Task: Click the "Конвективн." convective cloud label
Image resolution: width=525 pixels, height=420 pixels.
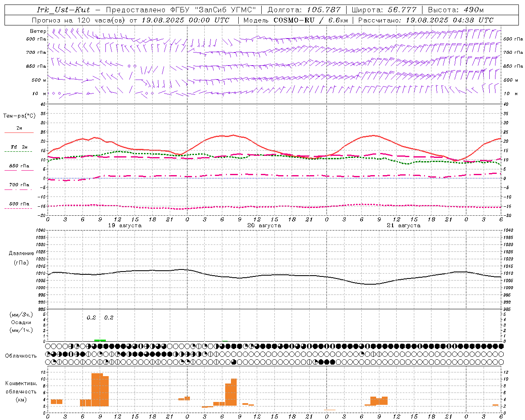Action: click(x=21, y=383)
